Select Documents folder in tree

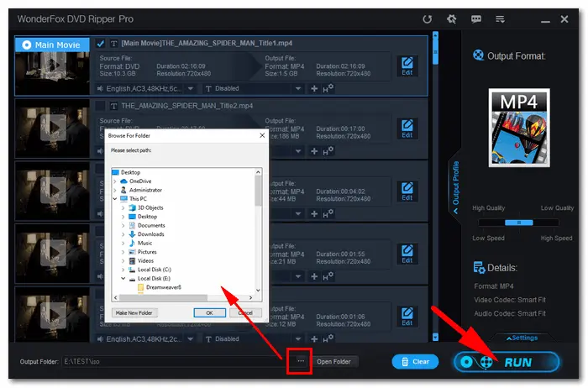point(151,226)
